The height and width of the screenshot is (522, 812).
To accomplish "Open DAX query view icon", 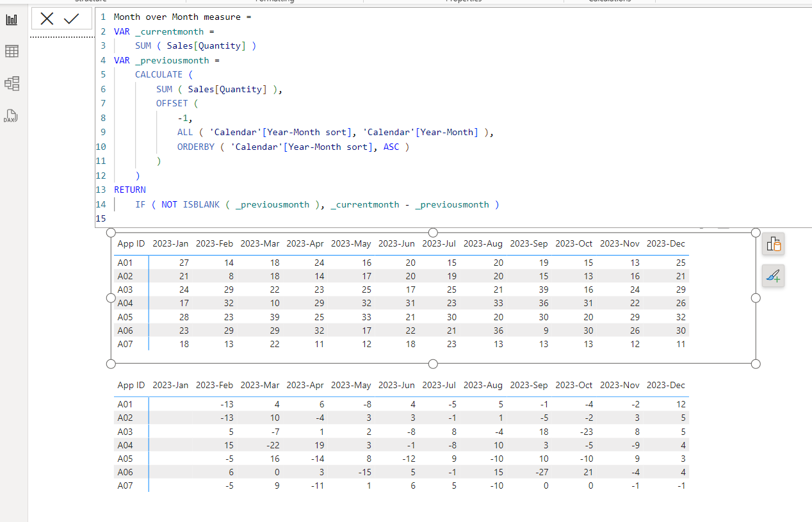I will tap(12, 116).
